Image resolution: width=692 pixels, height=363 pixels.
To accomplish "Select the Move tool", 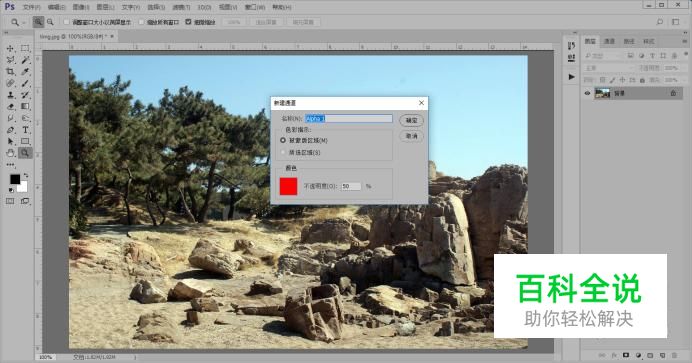I will pos(11,48).
